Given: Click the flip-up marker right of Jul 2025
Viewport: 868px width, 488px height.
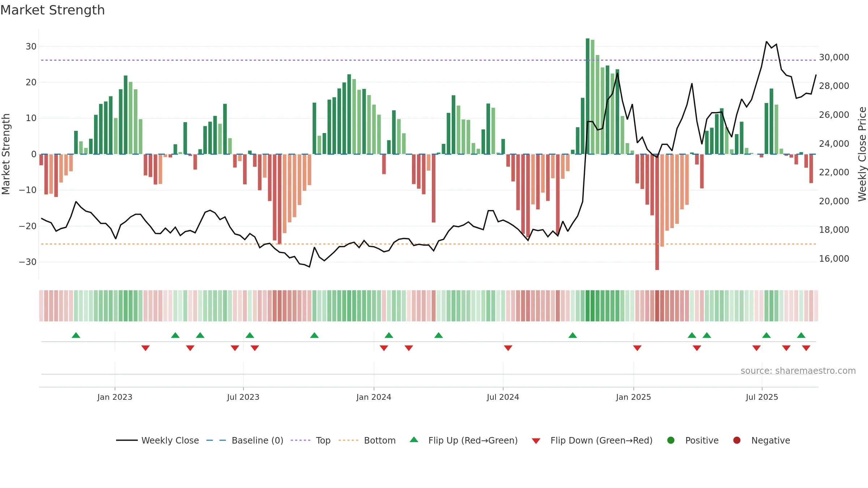Looking at the screenshot, I should tap(766, 335).
